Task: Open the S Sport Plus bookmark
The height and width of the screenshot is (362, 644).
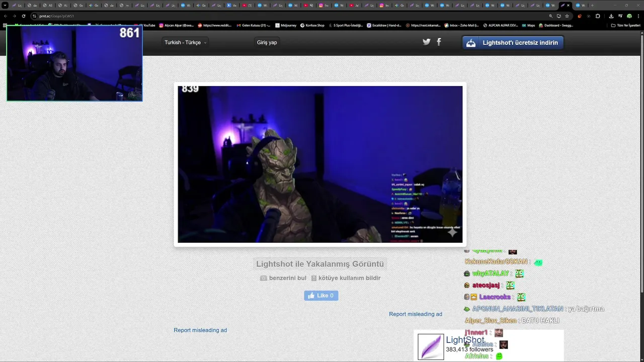Action: tap(346, 25)
